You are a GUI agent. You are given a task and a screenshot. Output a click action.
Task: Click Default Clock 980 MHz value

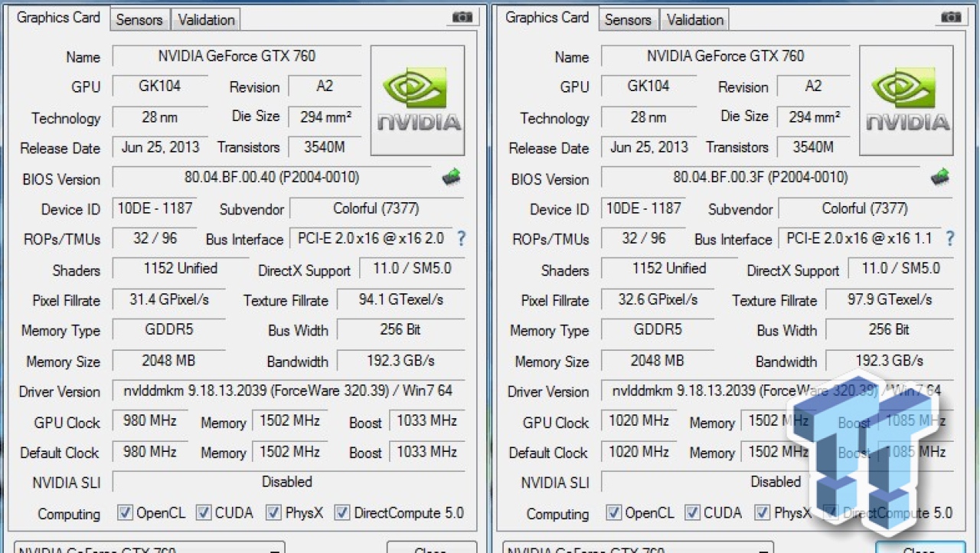[x=150, y=452]
